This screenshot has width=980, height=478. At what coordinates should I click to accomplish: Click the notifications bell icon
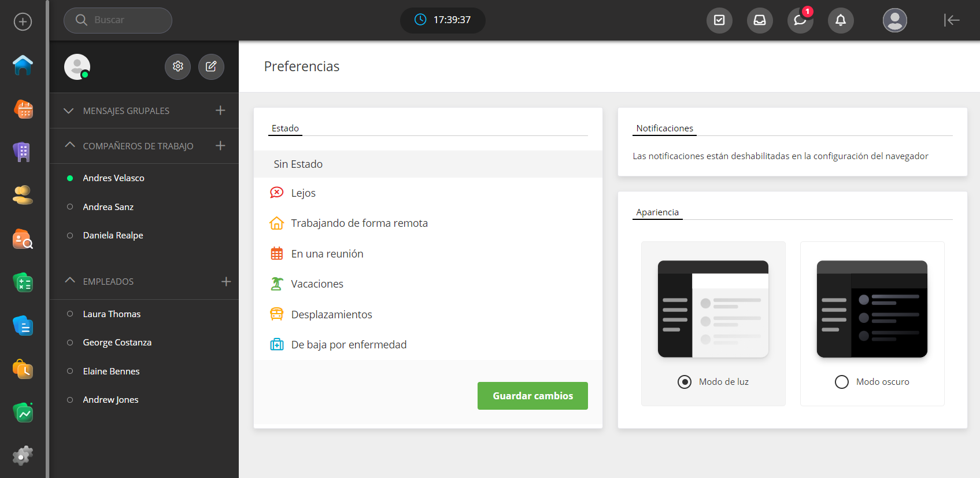tap(840, 21)
